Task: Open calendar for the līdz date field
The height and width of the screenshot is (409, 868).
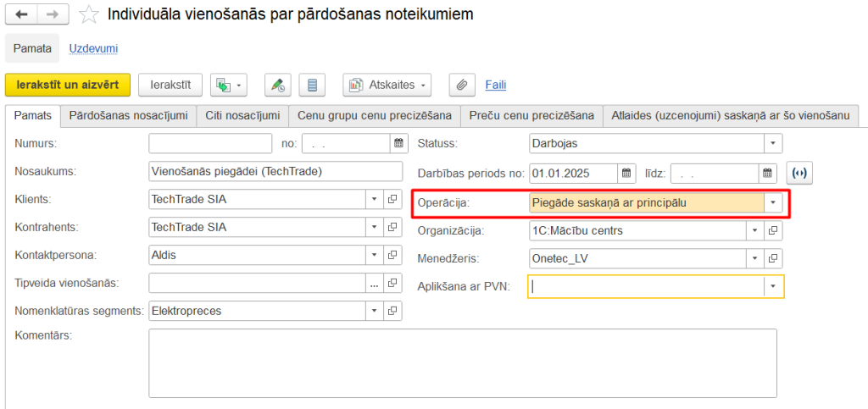Action: 767,174
